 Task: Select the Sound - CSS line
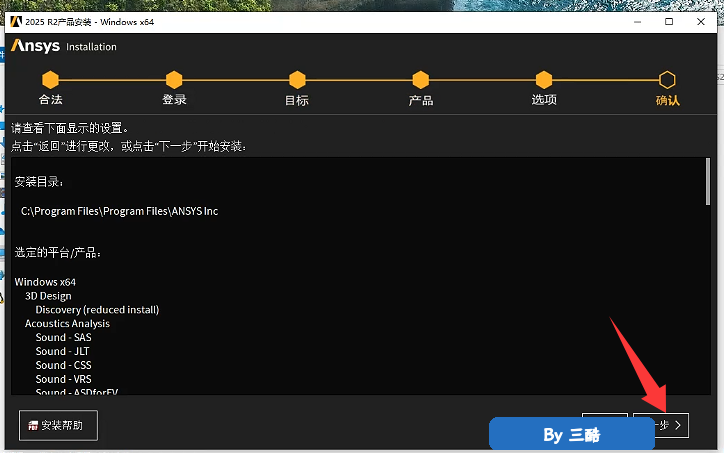coord(63,365)
